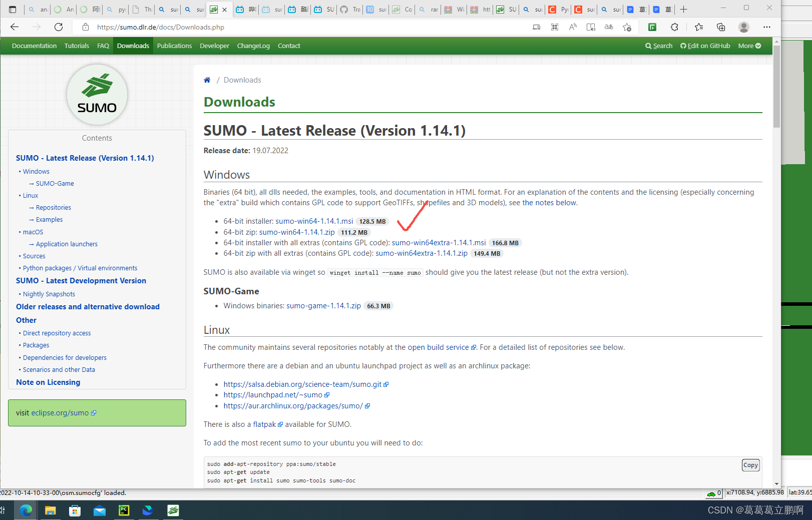
Task: Open Contact in the navbar
Action: [x=289, y=46]
